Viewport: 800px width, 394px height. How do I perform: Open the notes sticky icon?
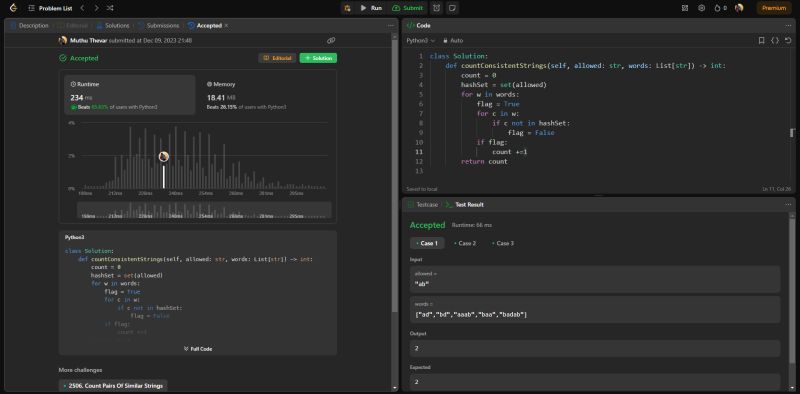(452, 8)
